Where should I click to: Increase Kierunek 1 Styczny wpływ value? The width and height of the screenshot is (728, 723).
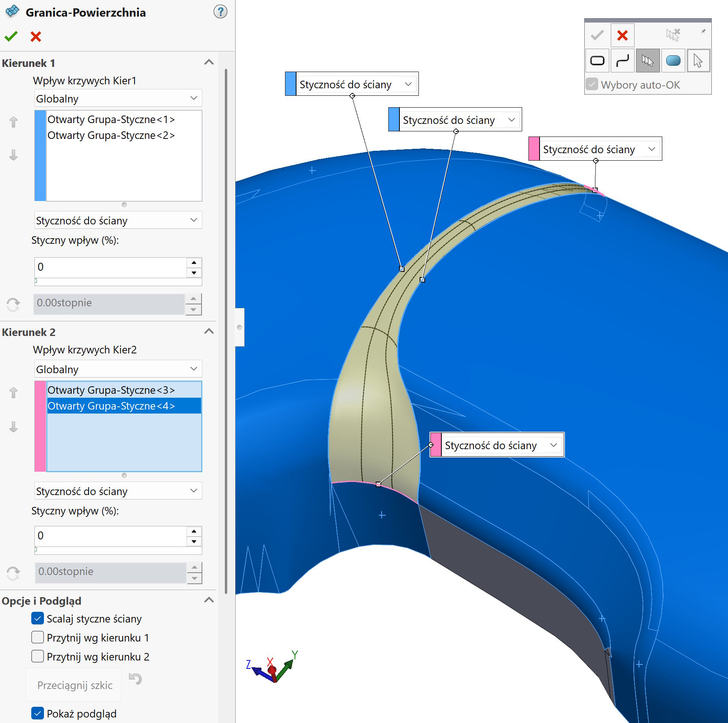194,262
